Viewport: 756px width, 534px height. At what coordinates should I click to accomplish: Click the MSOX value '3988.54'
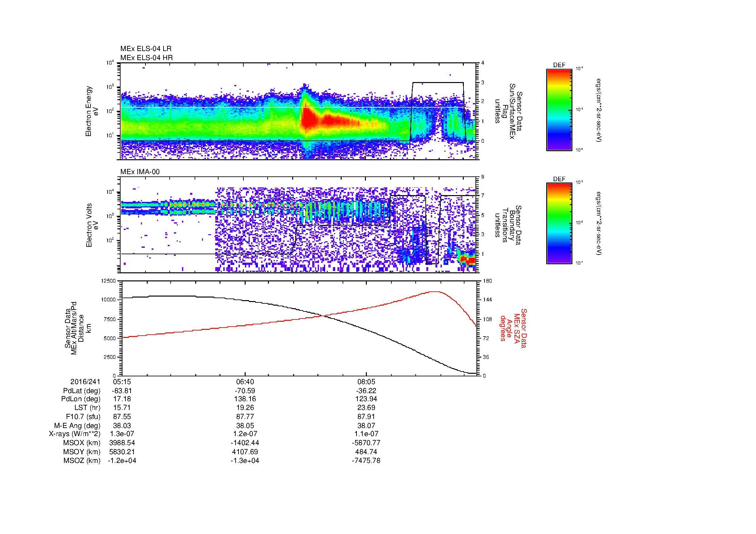[x=122, y=443]
